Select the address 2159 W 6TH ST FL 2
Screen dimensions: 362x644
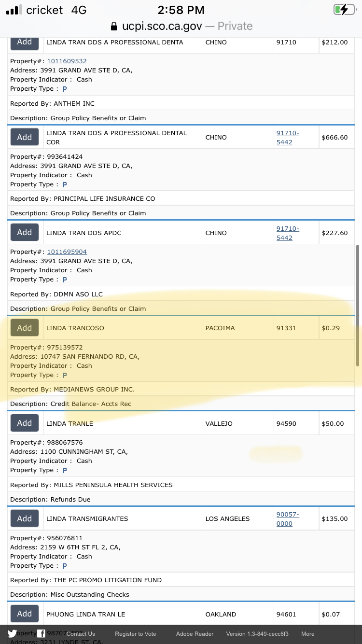pos(65,547)
